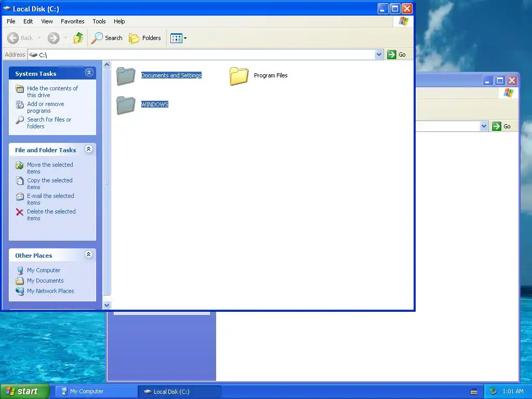The image size is (532, 399).
Task: Click the Add or remove programs icon
Action: click(x=20, y=104)
